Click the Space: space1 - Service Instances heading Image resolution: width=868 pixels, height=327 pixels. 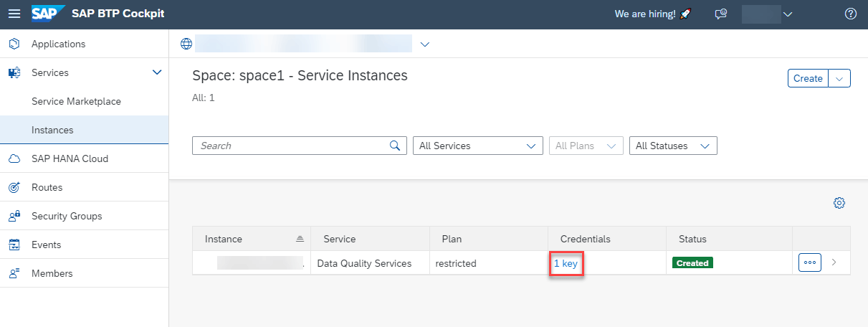click(300, 75)
